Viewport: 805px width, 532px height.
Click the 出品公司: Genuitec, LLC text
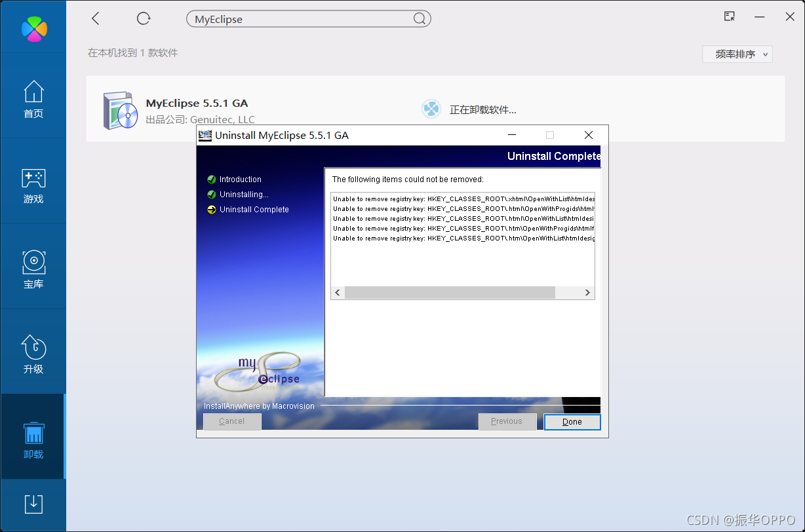(200, 120)
